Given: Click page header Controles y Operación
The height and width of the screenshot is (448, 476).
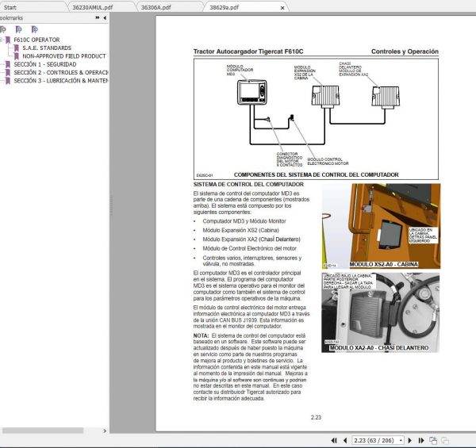Looking at the screenshot, I should pos(405,52).
